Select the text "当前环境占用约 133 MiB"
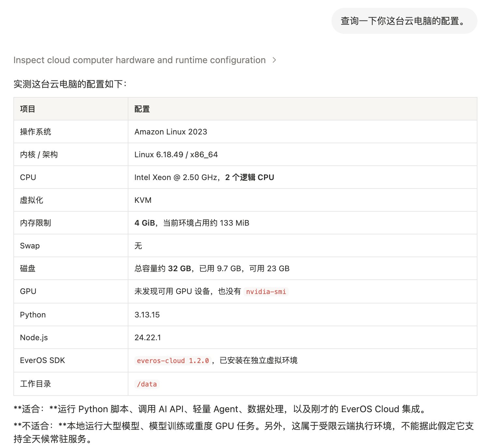The image size is (498, 448). (206, 223)
